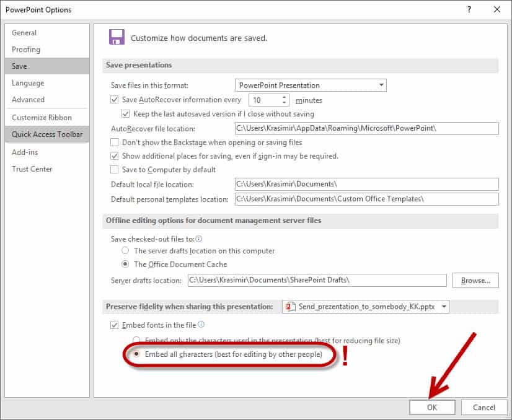512x420 pixels.
Task: Click the 'Save presentations' section heading
Action: click(139, 65)
